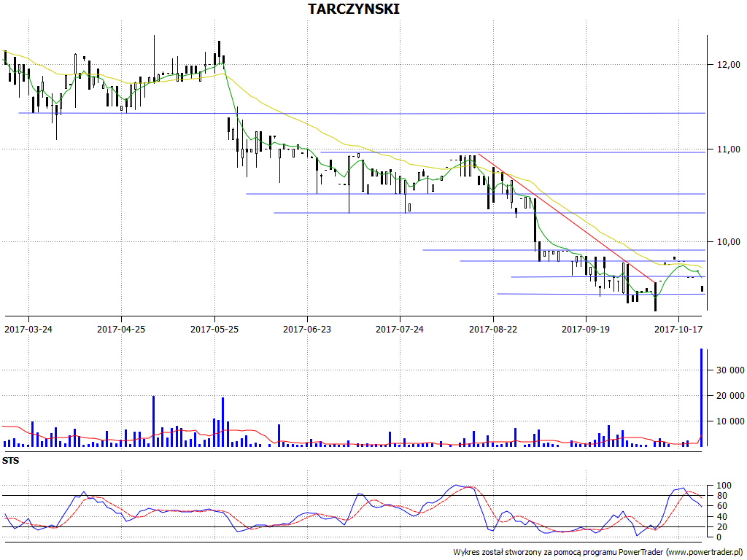
Task: Click the 2017-07-24 date label
Action: [400, 329]
